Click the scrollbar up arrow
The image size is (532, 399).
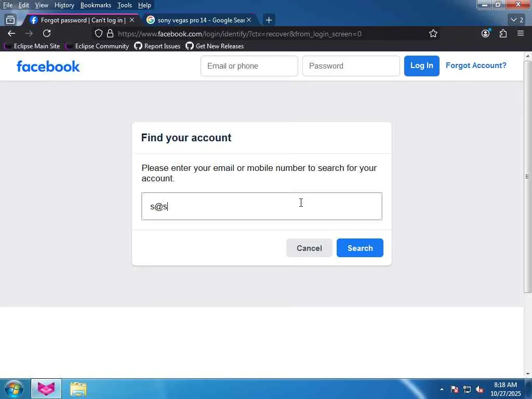pyautogui.click(x=528, y=56)
